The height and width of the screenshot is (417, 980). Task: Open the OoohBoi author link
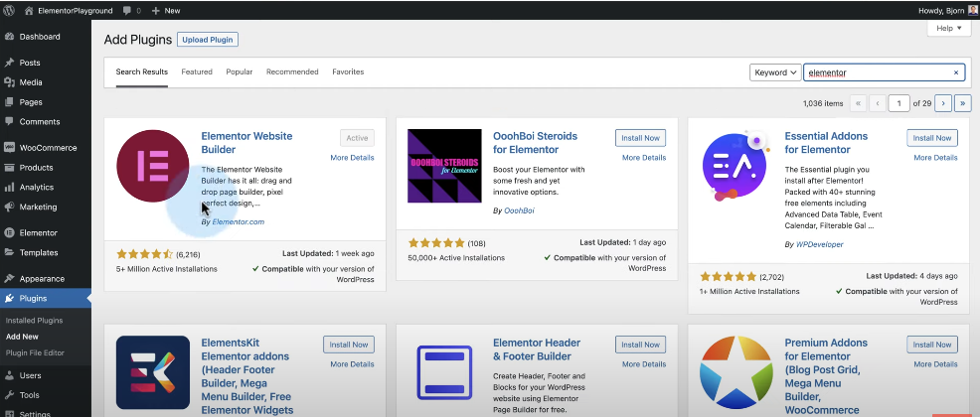coord(520,211)
